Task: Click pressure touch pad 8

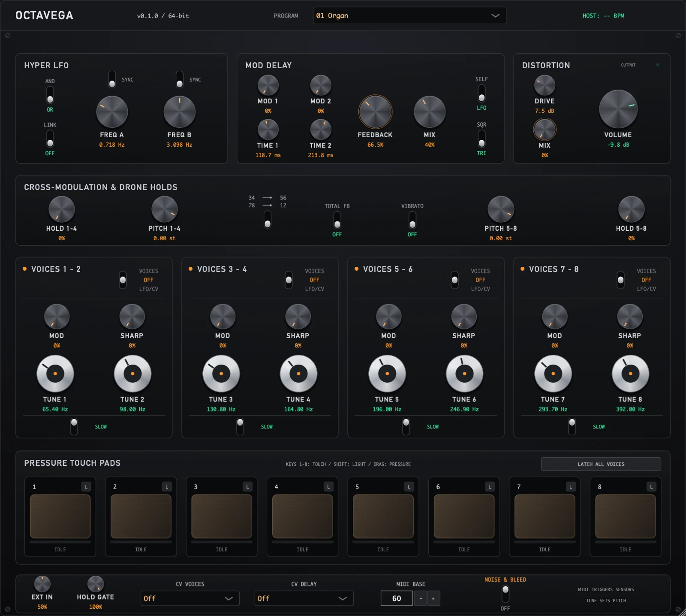Action: pyautogui.click(x=626, y=516)
